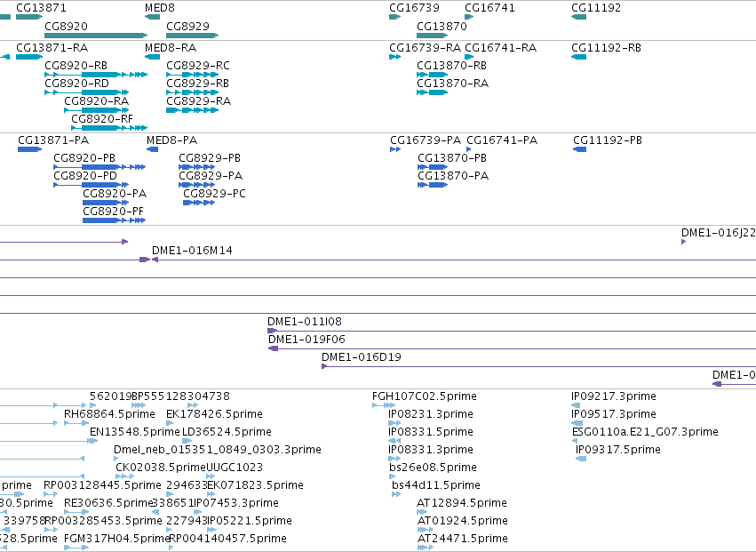Click EST bs26e08.5prime
756x552 pixels.
point(433,468)
